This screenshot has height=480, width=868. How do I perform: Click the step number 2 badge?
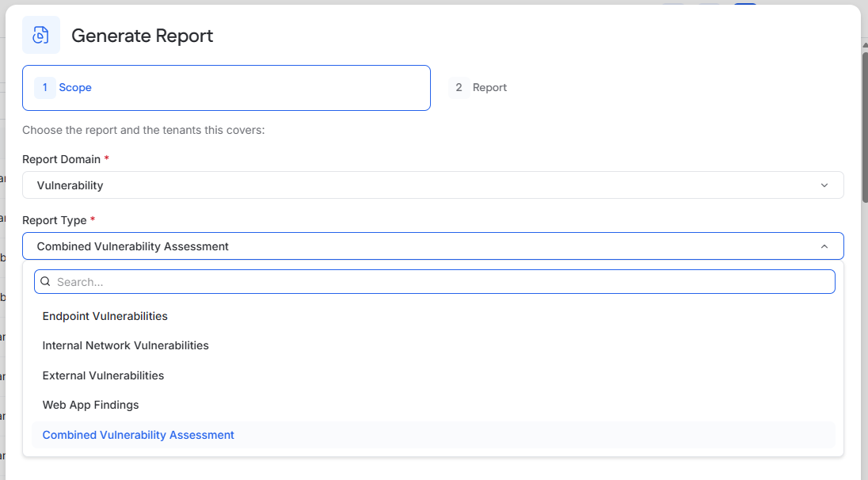(x=459, y=87)
